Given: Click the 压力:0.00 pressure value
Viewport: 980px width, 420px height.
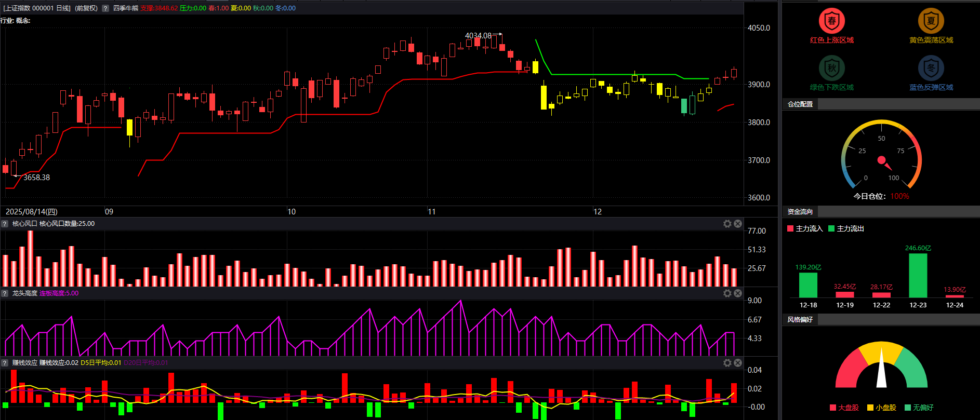Looking at the screenshot, I should (193, 8).
